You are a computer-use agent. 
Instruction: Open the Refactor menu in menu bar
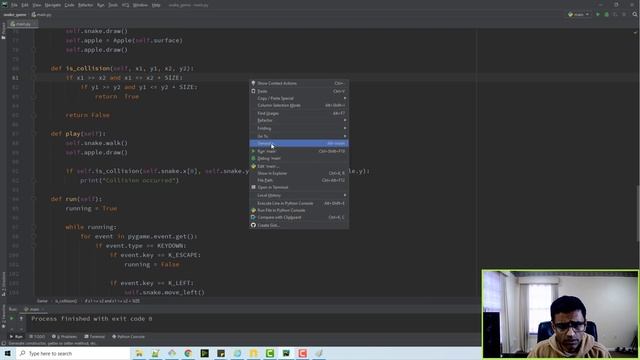pyautogui.click(x=85, y=5)
